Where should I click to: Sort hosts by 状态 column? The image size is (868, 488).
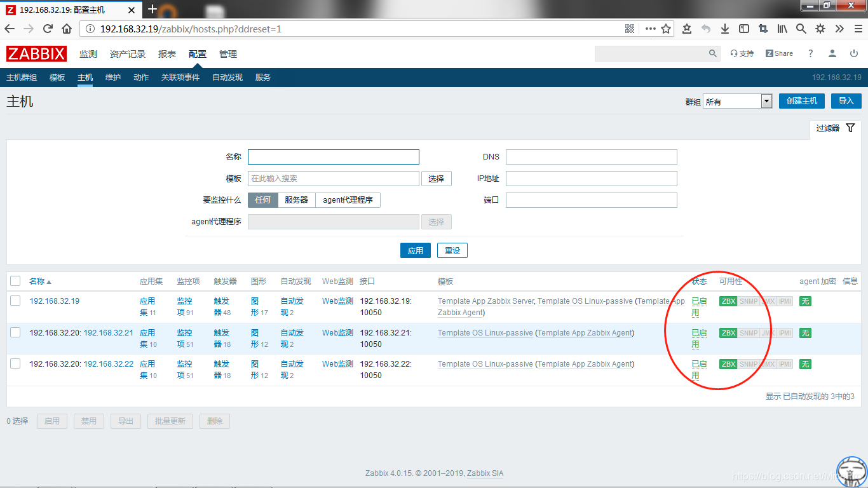(x=699, y=281)
